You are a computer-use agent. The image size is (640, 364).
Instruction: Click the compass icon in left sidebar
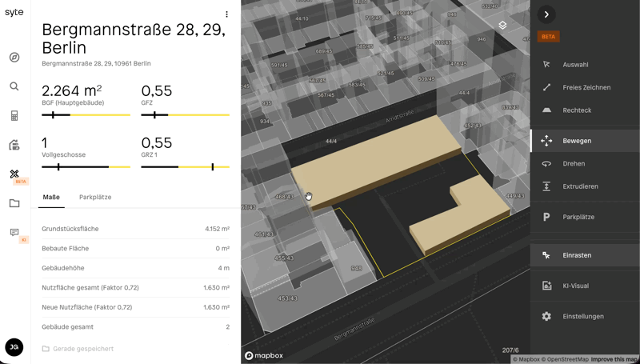pos(14,58)
